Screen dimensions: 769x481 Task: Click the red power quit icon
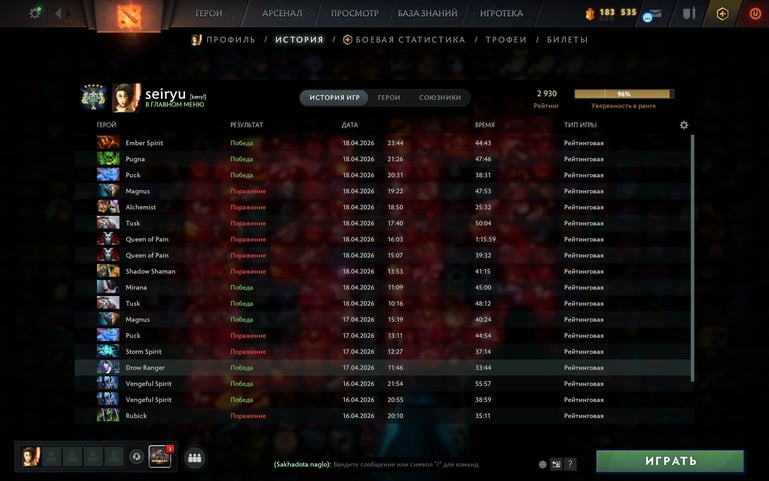point(755,14)
